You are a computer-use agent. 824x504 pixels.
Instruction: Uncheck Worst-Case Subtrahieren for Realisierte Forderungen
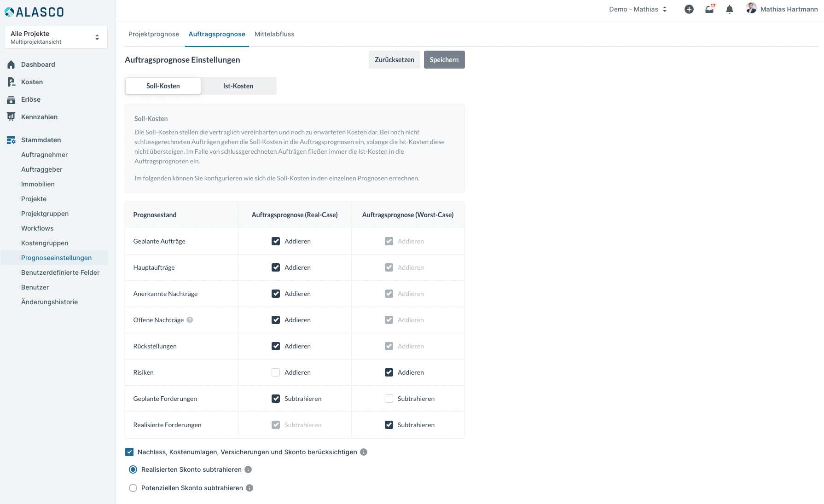[x=389, y=425]
